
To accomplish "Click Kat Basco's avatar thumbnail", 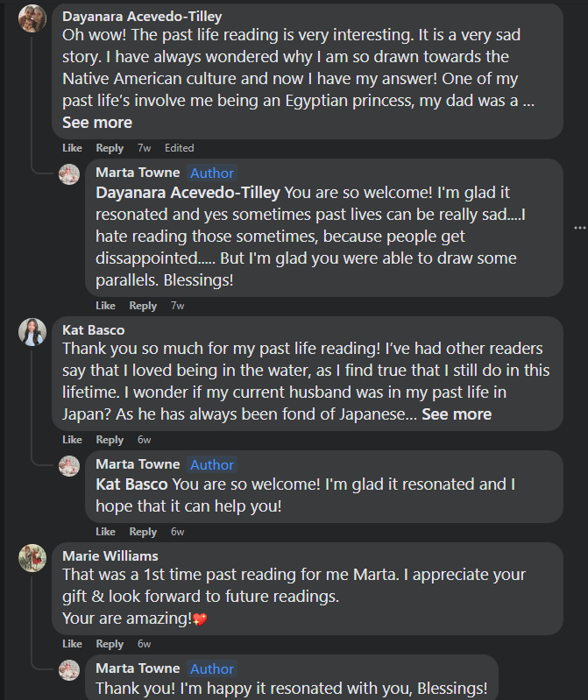I will click(x=32, y=332).
